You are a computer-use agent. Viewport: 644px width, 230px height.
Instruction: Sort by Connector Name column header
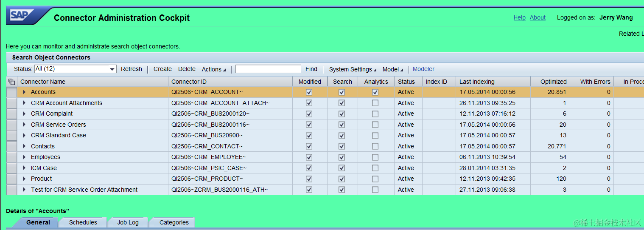(x=92, y=82)
